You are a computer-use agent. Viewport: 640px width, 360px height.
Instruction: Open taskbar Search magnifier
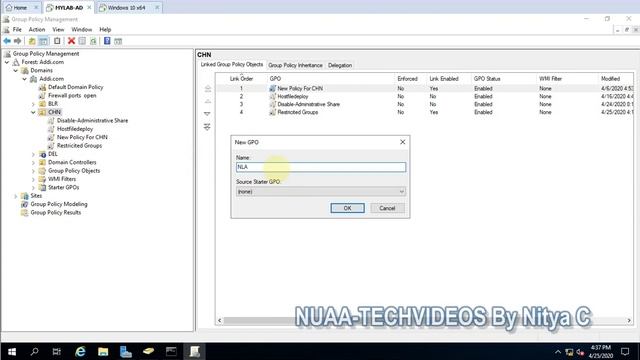coord(34,351)
